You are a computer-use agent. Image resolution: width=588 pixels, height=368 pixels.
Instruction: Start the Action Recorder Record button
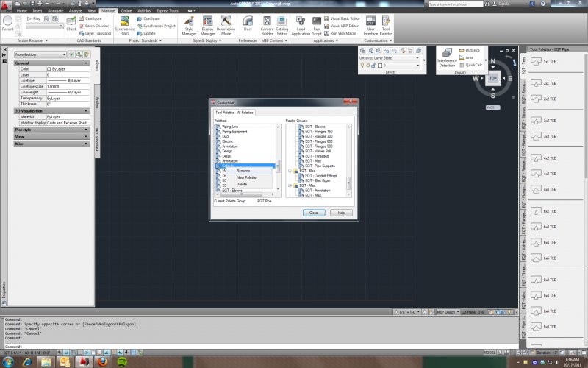(x=7, y=24)
